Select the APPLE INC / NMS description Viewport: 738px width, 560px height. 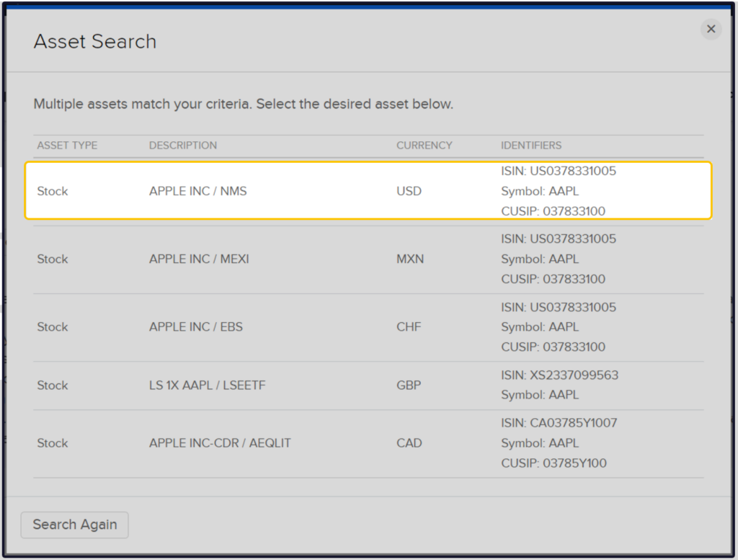[x=197, y=191]
